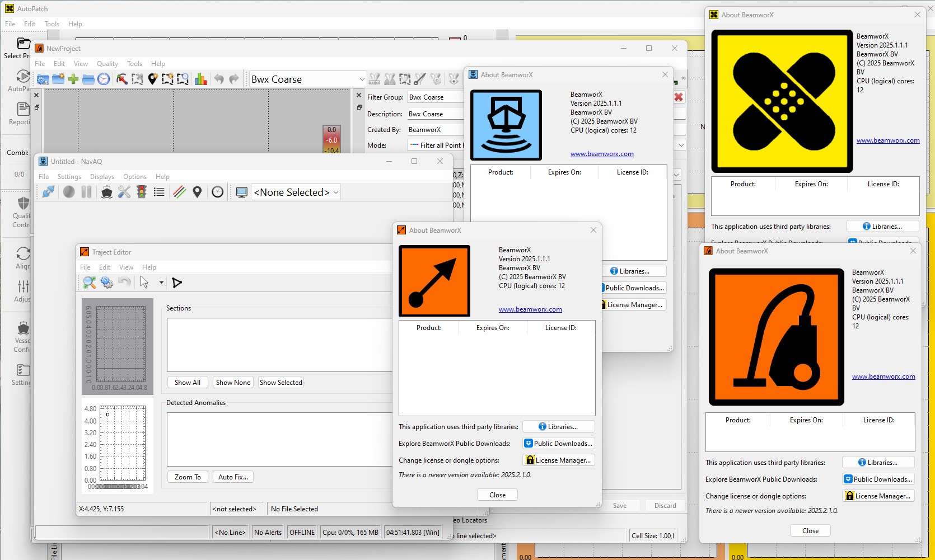Screen dimensions: 935x560
Task: Click the red-orange depth color scale legend
Action: 332,139
